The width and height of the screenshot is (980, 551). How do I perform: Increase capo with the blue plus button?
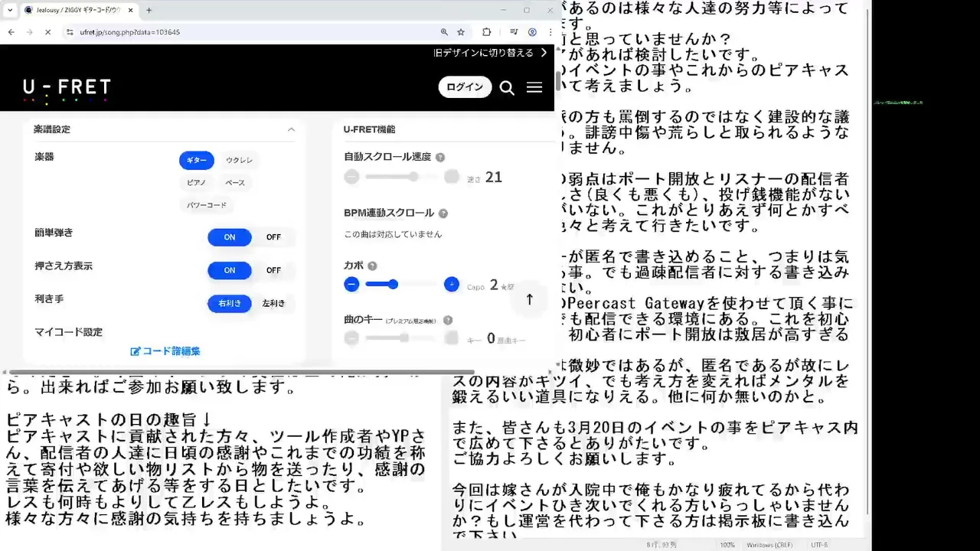coord(452,284)
